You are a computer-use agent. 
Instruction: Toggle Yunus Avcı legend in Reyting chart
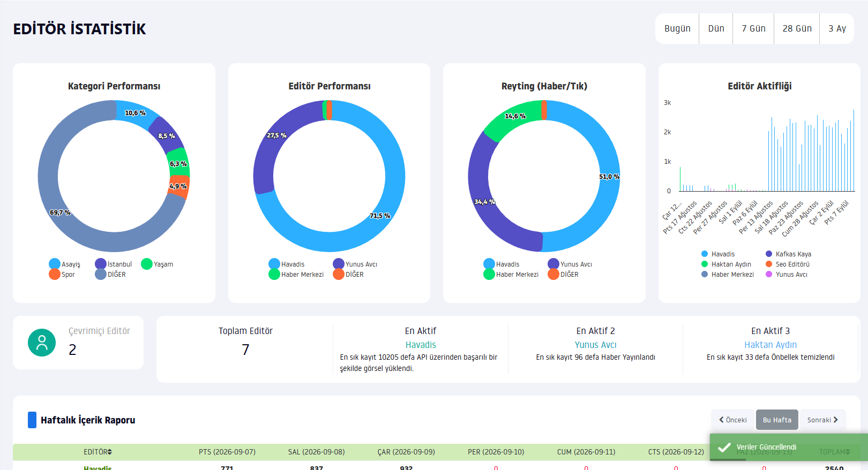[570, 264]
